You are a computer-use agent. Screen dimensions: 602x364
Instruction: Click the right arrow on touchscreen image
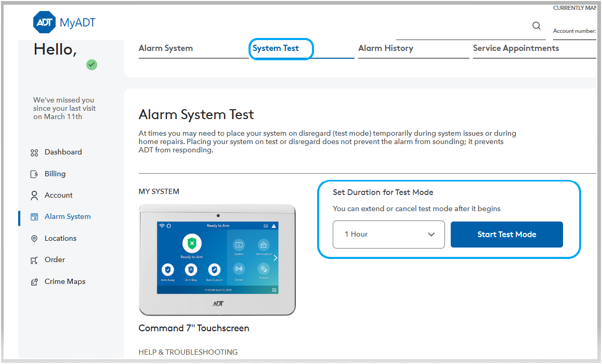pyautogui.click(x=276, y=257)
